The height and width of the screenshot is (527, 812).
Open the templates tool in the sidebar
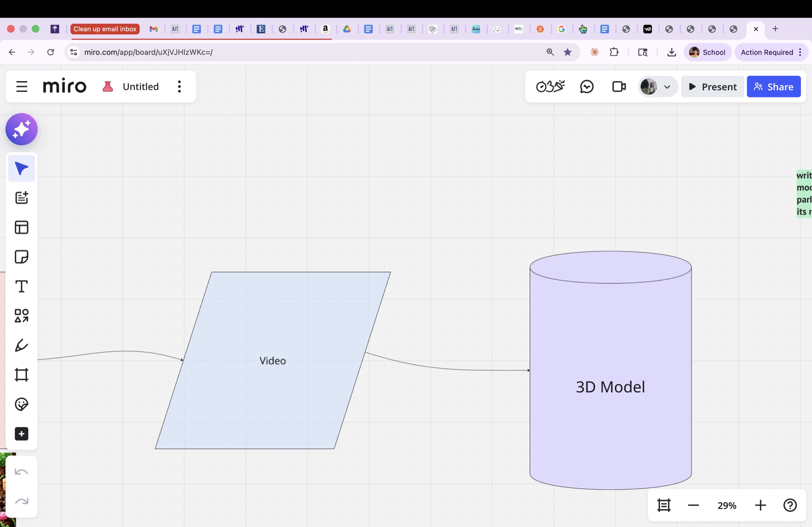click(x=21, y=227)
